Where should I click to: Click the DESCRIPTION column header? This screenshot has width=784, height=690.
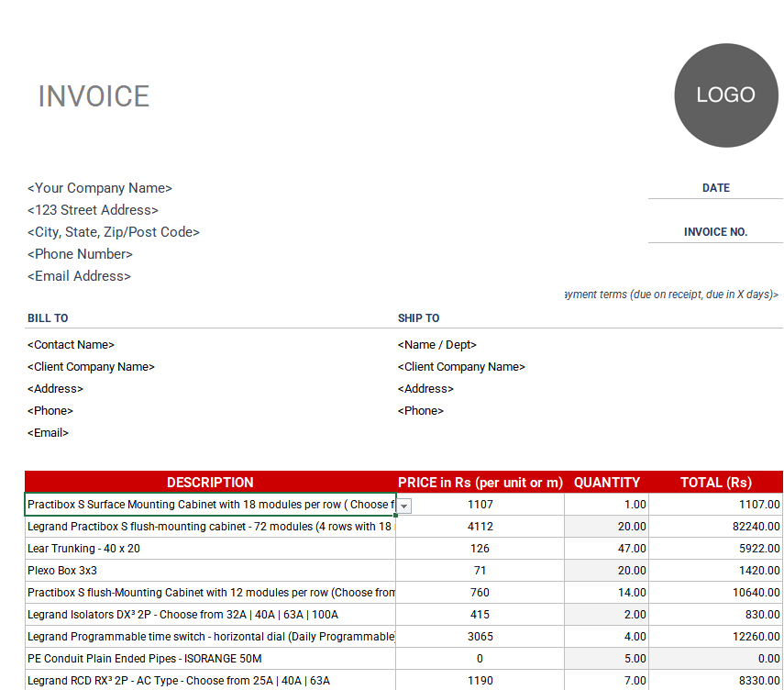tap(210, 483)
